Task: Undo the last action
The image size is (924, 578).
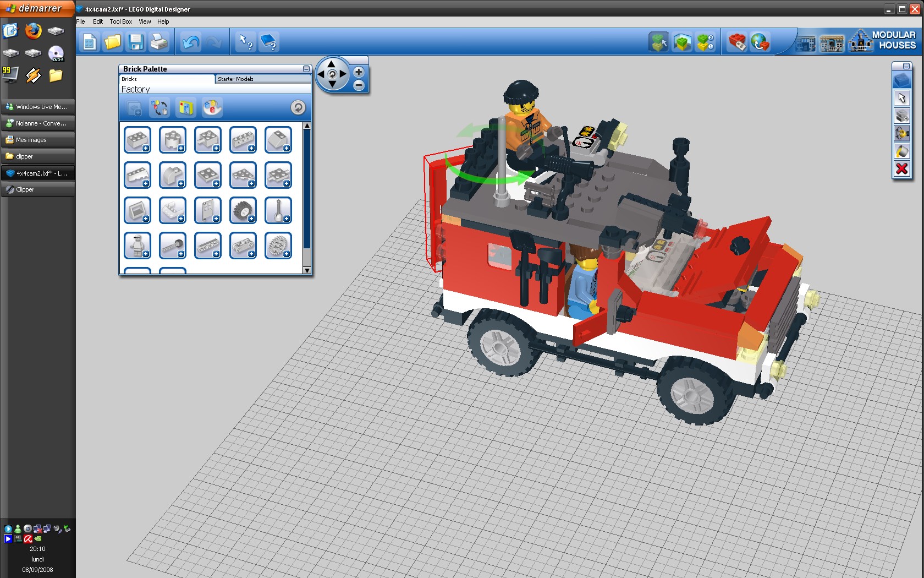Action: click(x=191, y=42)
